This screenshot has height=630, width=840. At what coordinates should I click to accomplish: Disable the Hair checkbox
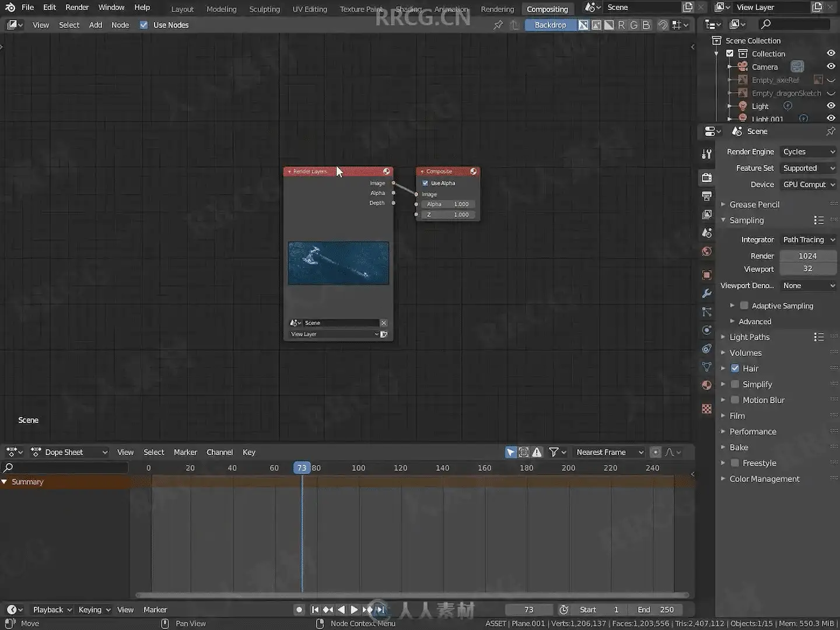click(x=735, y=369)
